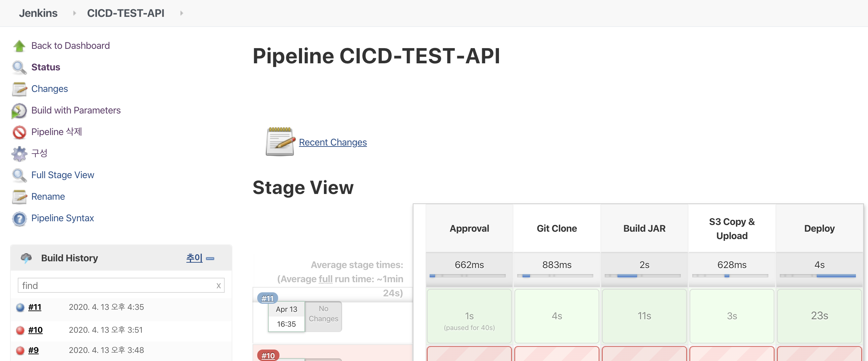
Task: Click the Pipeline Syntax help icon
Action: [19, 219]
